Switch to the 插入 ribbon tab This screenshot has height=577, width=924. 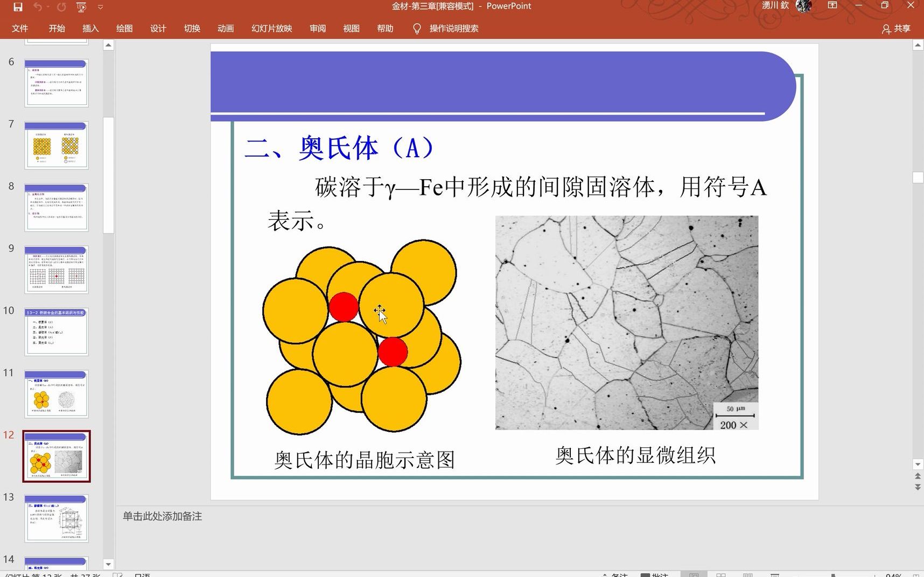coord(90,29)
